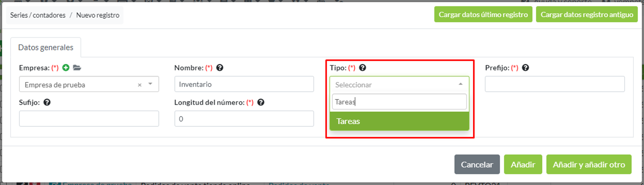644x185 pixels.
Task: Click help icon next to Tipo
Action: point(362,68)
